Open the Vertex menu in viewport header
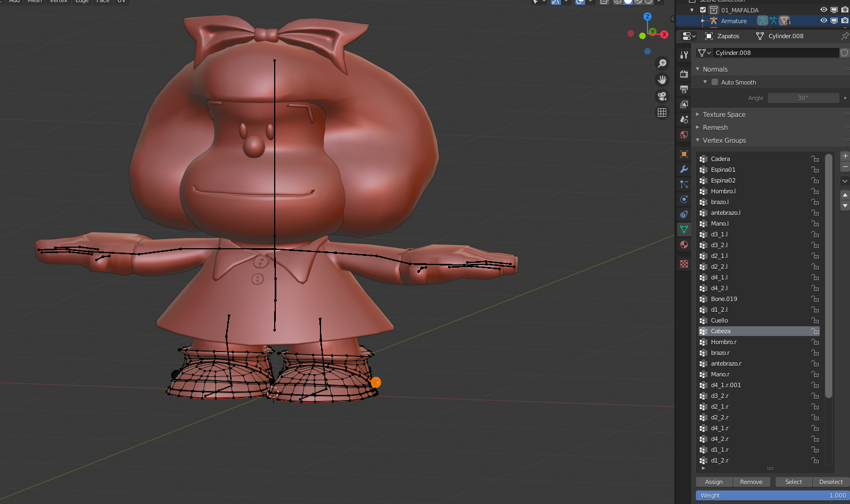This screenshot has height=504, width=850. pyautogui.click(x=59, y=1)
